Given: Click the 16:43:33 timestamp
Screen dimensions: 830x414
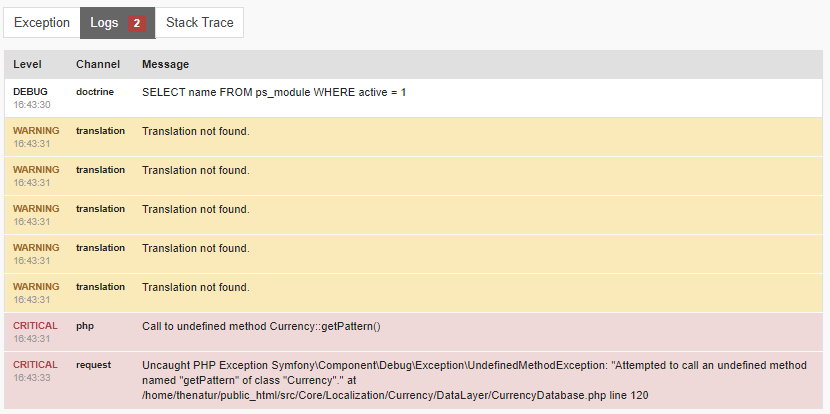Looking at the screenshot, I should [x=32, y=378].
